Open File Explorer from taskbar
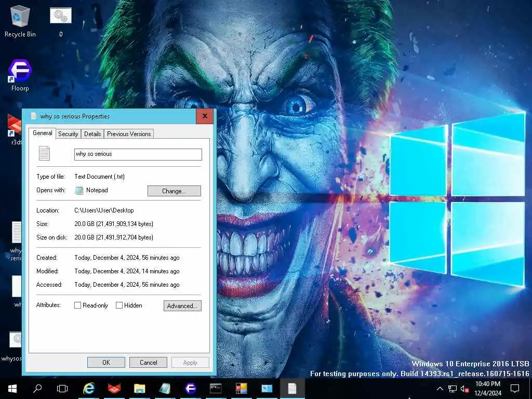Screen dimensions: 532x399 (139, 389)
